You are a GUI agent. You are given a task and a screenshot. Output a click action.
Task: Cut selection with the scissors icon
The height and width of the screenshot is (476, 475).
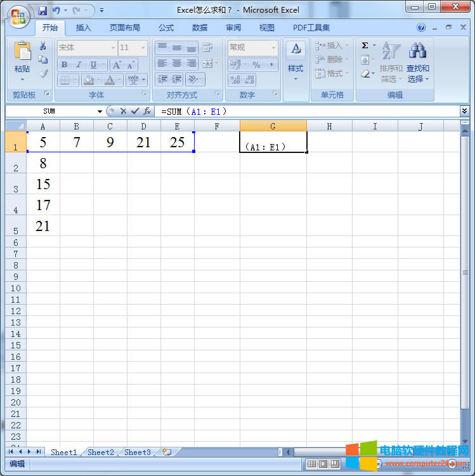point(43,46)
